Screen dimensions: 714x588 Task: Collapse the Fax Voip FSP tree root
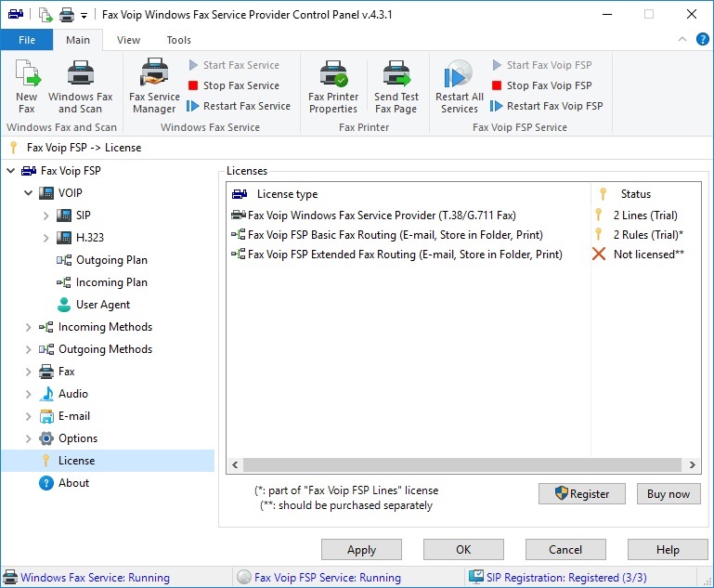11,171
